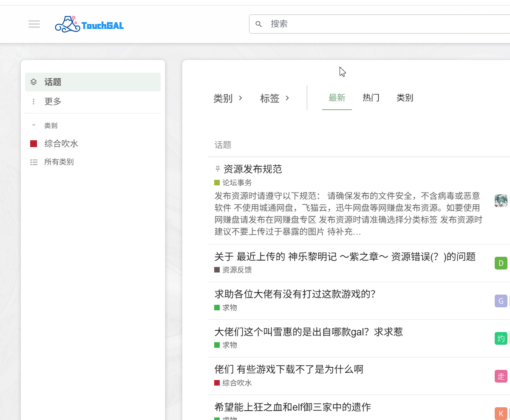Open the hamburger sidebar menu

(x=34, y=24)
